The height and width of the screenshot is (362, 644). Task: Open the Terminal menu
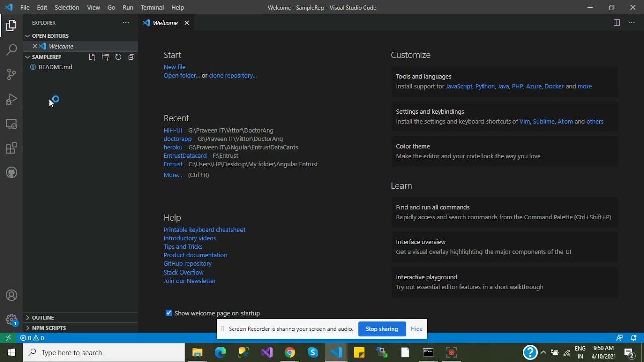pos(152,8)
